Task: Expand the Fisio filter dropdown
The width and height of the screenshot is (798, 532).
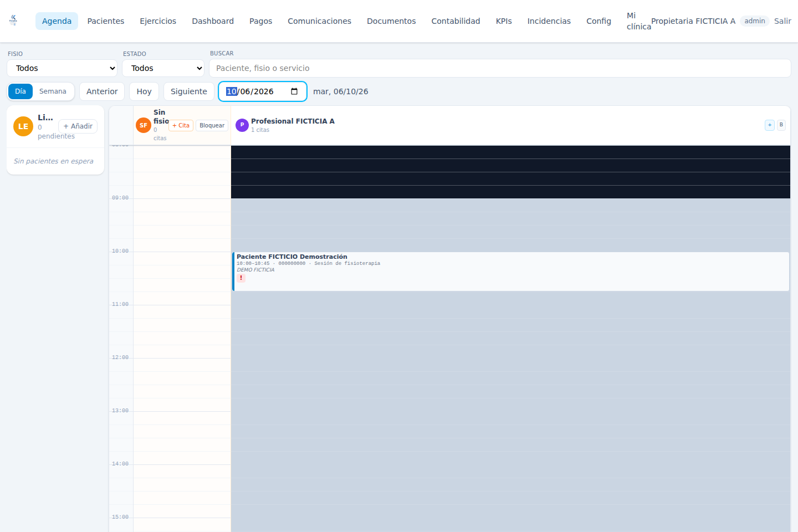Action: [63, 68]
